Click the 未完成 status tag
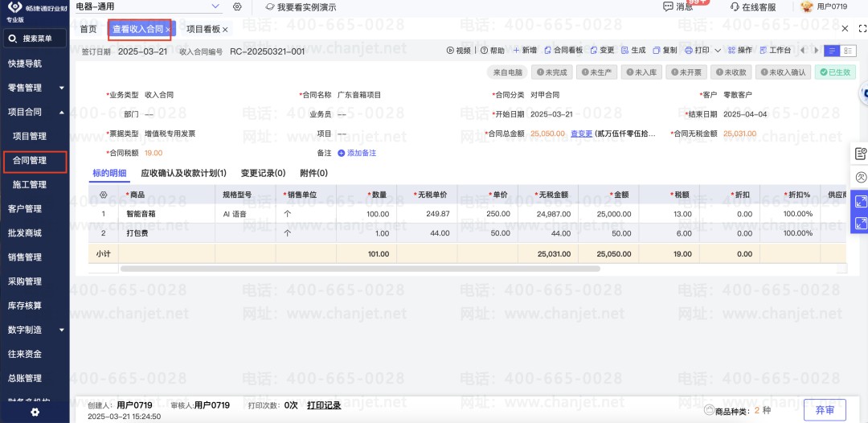The height and width of the screenshot is (423, 868). coord(551,72)
